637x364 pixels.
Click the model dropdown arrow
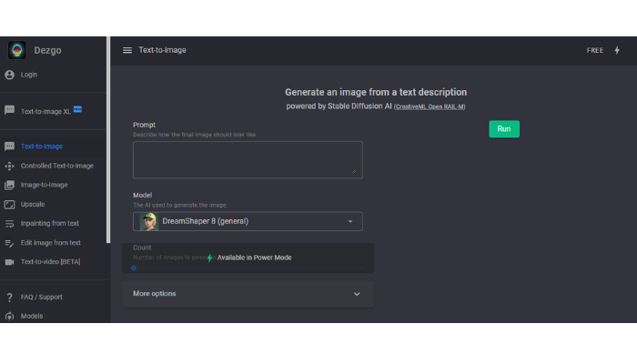click(x=350, y=221)
